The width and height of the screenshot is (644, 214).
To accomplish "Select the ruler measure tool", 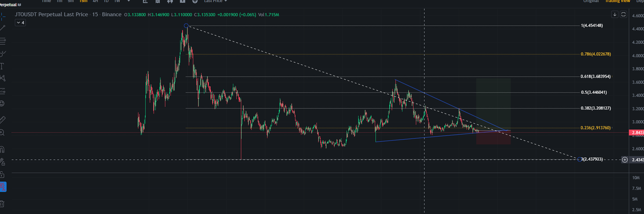I will point(3,119).
